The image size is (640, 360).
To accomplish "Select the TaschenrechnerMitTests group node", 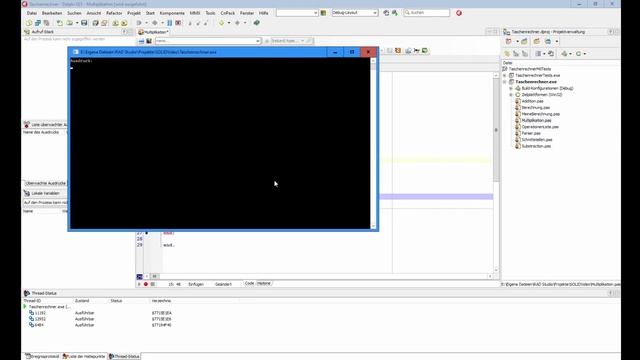I will [530, 69].
